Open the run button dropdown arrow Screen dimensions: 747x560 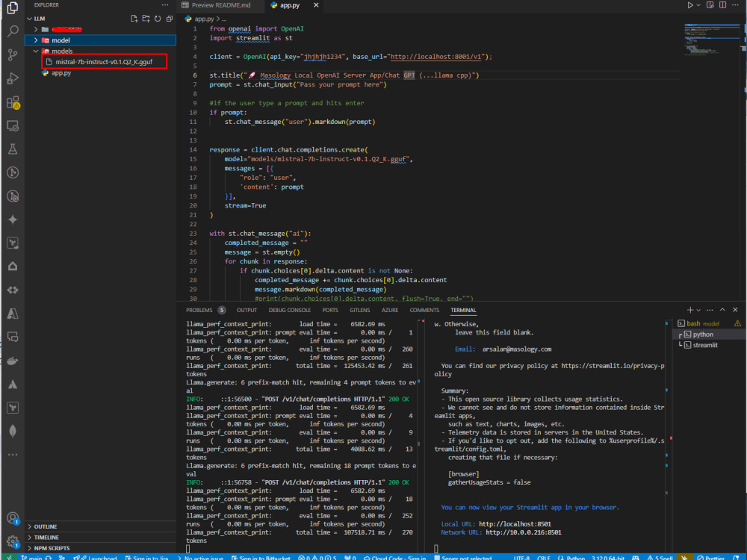click(x=698, y=4)
